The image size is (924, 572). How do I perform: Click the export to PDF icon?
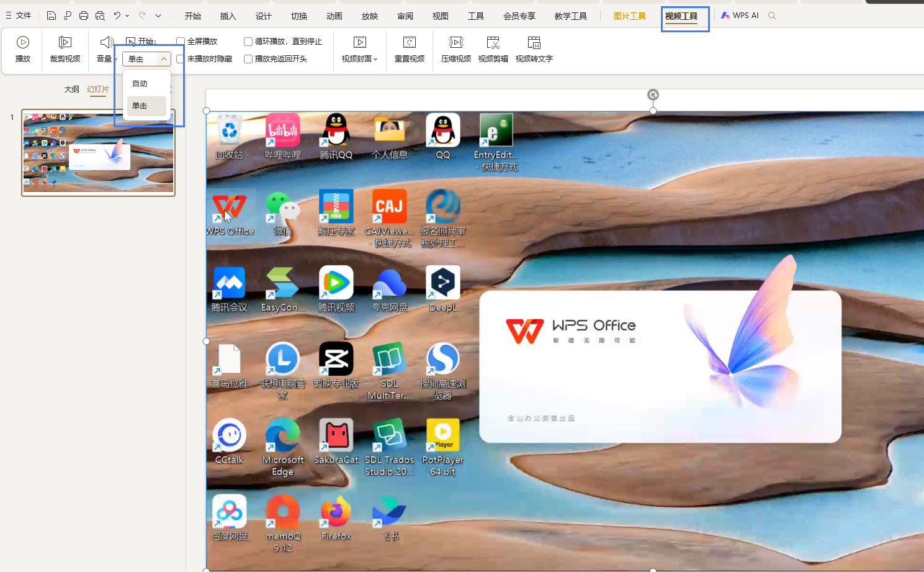pyautogui.click(x=68, y=16)
